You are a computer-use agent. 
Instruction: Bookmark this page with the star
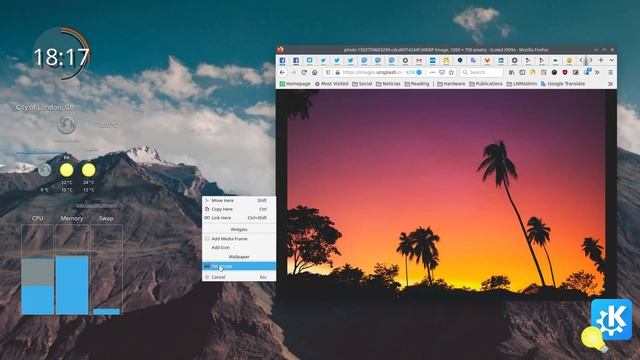pos(451,72)
